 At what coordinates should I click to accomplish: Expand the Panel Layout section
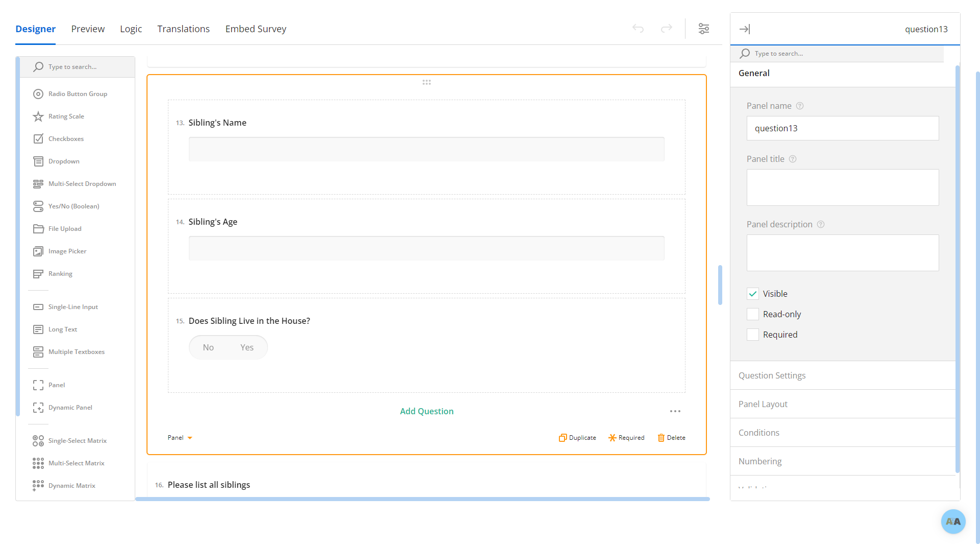(x=763, y=404)
